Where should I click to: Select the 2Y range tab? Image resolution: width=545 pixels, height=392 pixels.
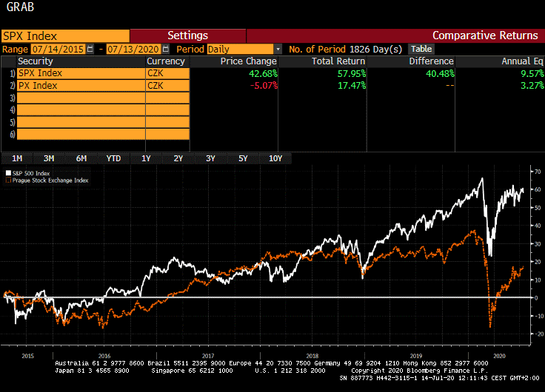[178, 158]
